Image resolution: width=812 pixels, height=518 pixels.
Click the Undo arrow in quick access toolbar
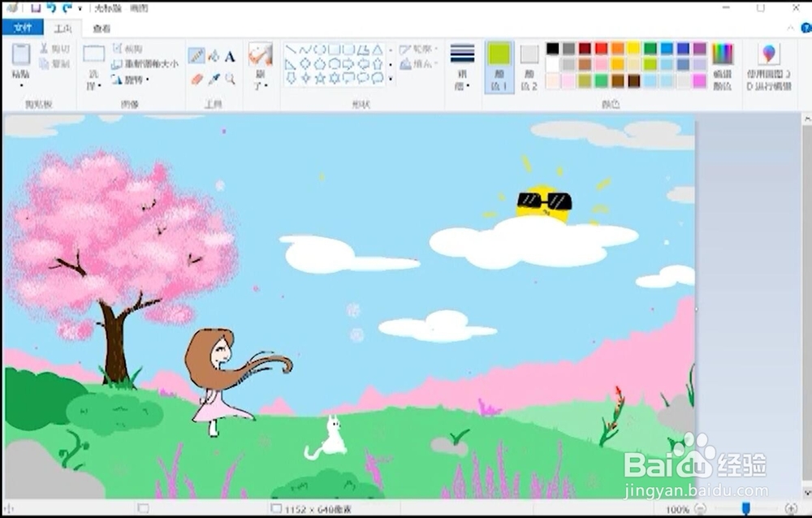pos(52,8)
